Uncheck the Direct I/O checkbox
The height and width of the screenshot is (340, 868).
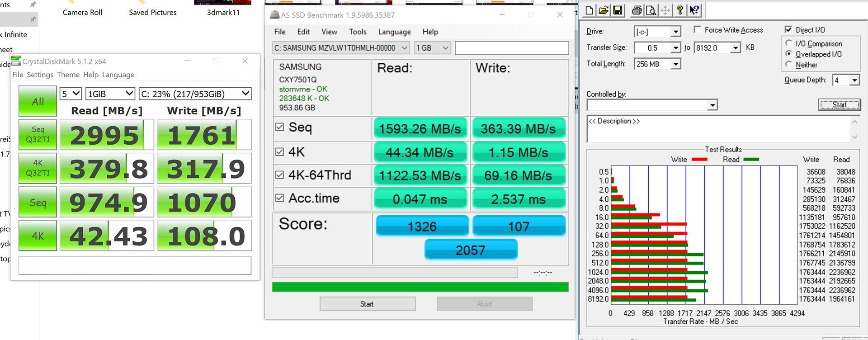pyautogui.click(x=788, y=30)
